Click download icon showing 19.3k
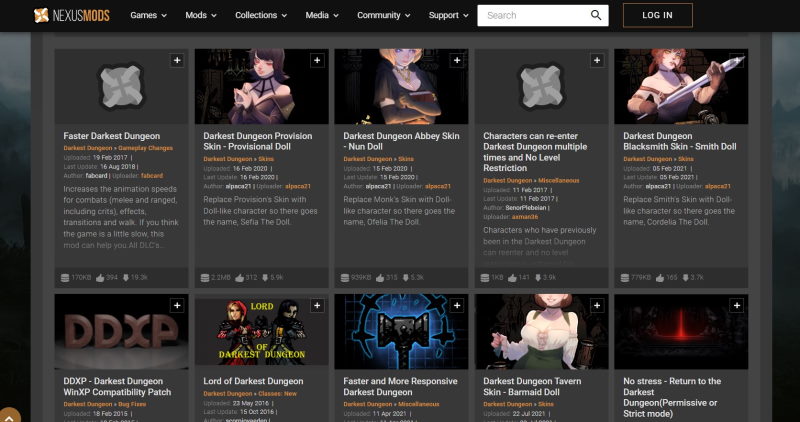Image resolution: width=800 pixels, height=422 pixels. tap(126, 278)
